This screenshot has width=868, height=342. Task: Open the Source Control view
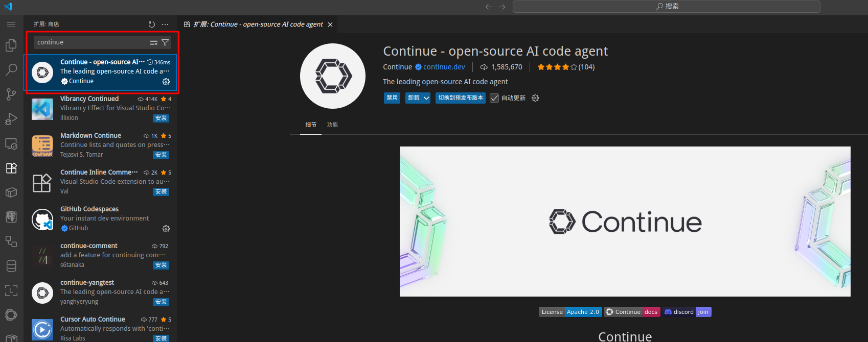click(11, 94)
